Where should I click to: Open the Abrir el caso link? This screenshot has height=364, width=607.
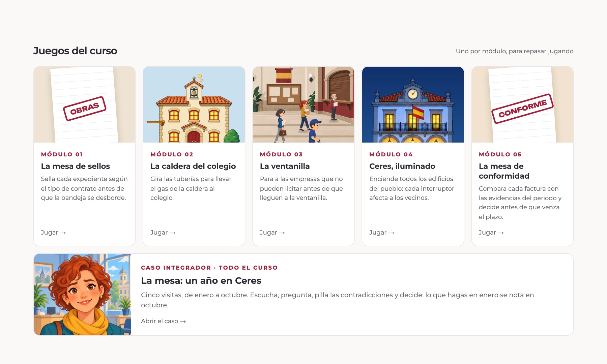[164, 321]
